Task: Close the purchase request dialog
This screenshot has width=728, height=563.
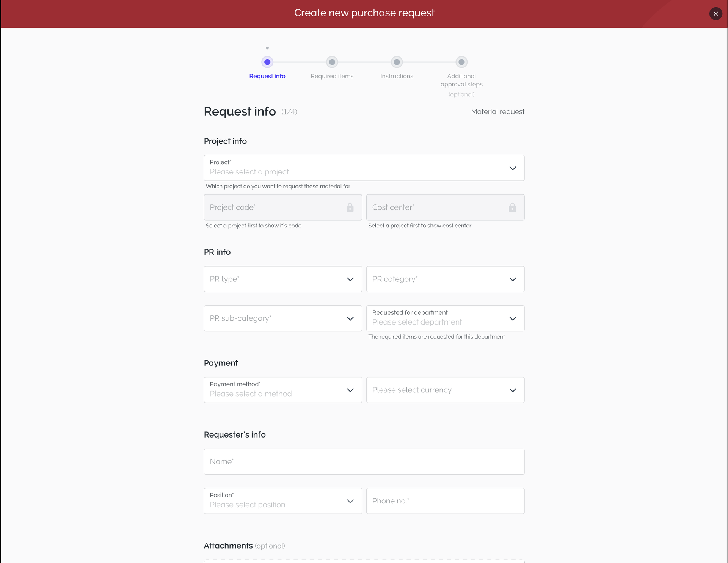Action: (x=715, y=14)
